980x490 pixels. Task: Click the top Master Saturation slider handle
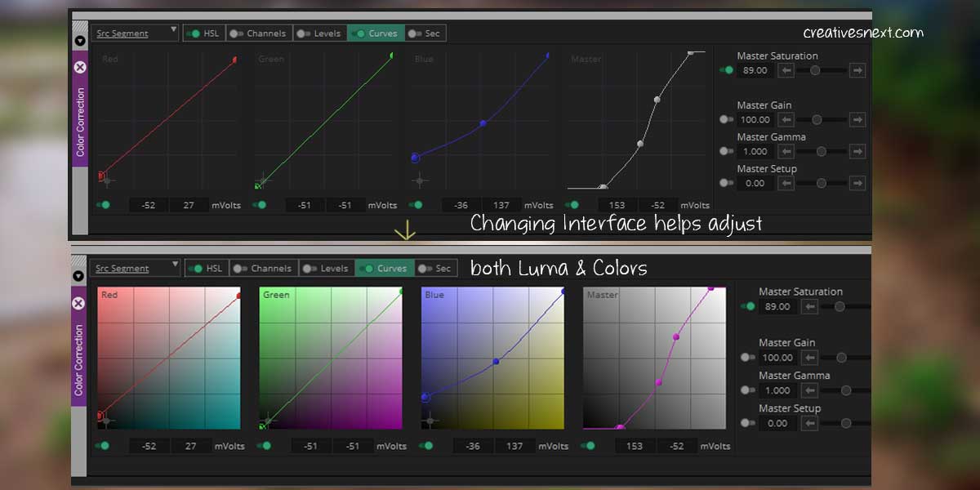click(x=814, y=71)
